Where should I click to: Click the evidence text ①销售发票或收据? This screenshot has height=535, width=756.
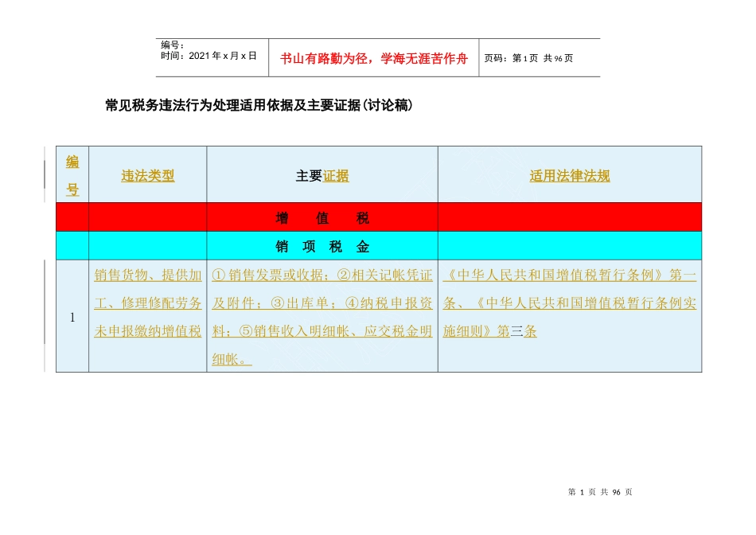pos(267,275)
